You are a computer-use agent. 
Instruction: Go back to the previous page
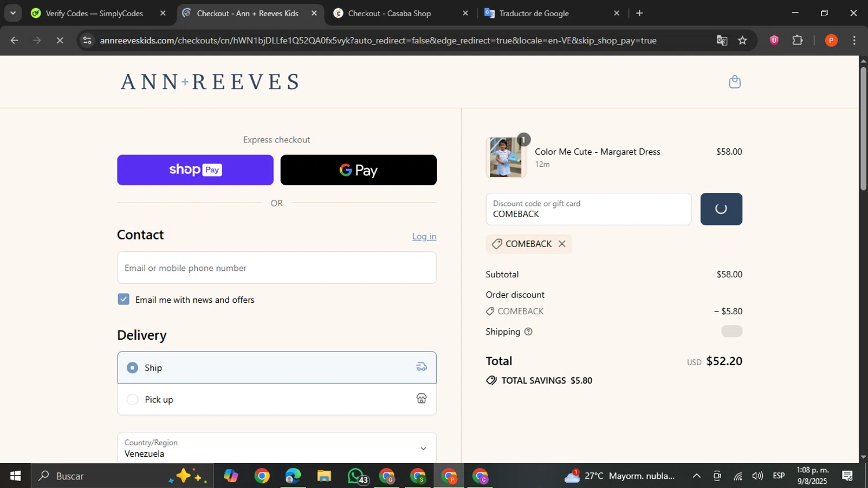tap(14, 41)
